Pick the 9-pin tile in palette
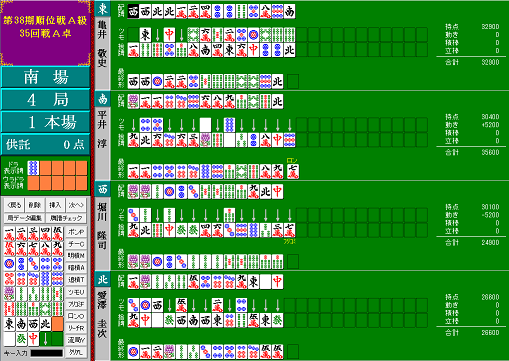Screen dimensions: 509x361 (x=57, y=279)
